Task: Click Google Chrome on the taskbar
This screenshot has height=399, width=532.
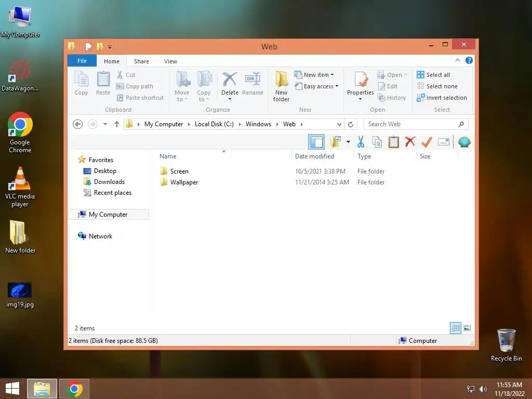Action: click(74, 389)
